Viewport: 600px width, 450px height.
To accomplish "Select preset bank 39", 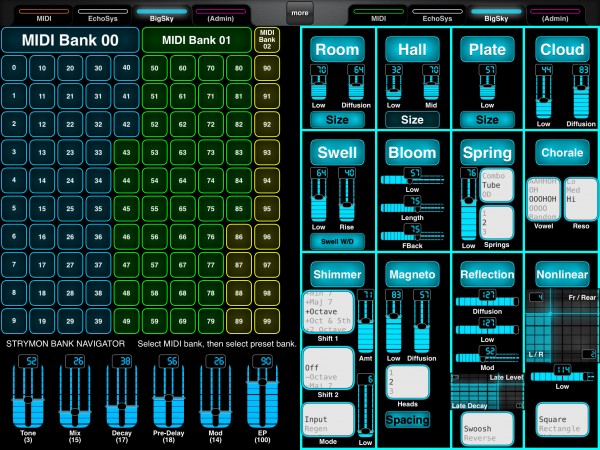I will 98,321.
